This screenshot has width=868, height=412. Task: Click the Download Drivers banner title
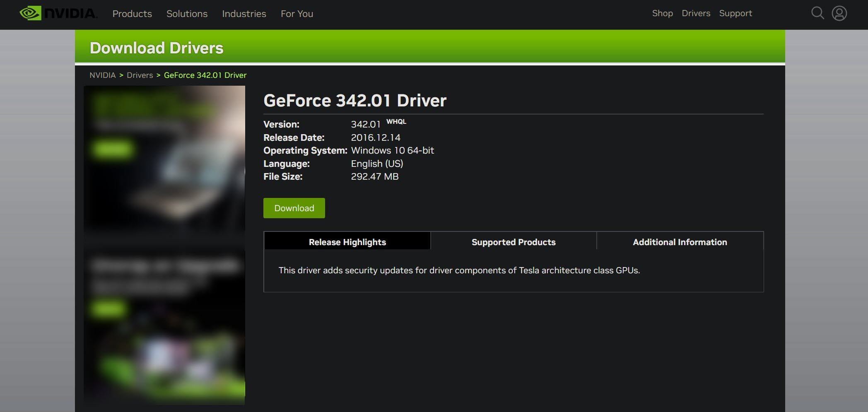pyautogui.click(x=157, y=48)
